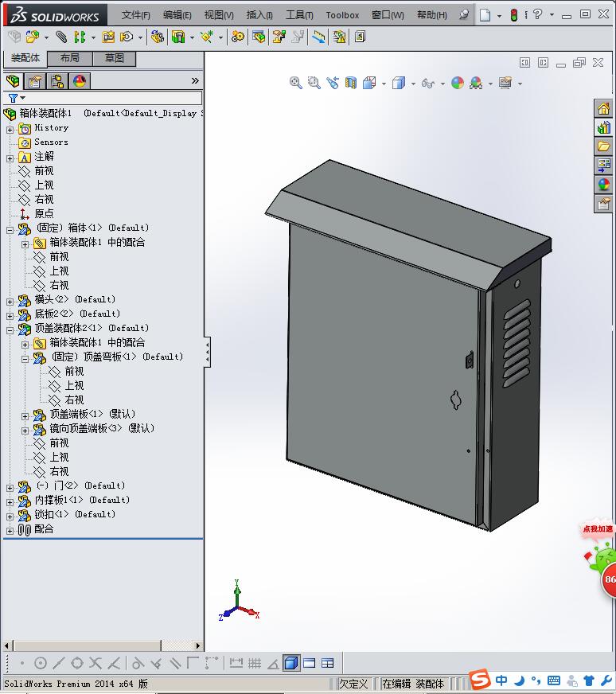The width and height of the screenshot is (616, 694).
Task: Select the FeatureManager design tree tab icon
Action: click(x=14, y=81)
